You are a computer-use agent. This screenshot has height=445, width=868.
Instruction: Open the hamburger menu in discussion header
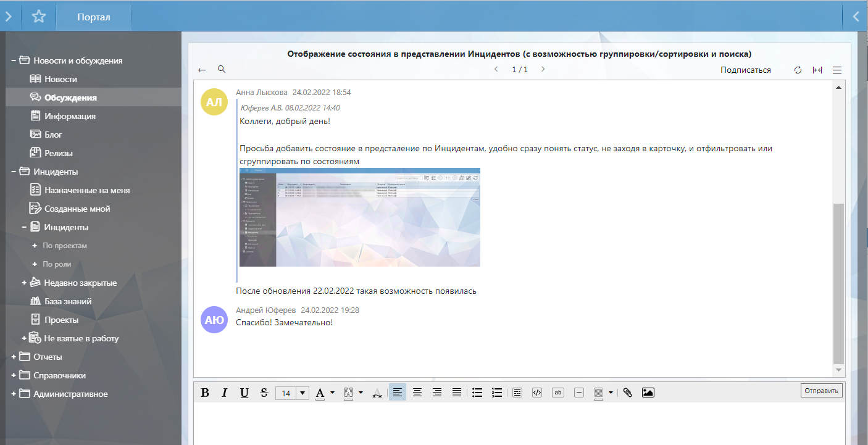(x=837, y=70)
